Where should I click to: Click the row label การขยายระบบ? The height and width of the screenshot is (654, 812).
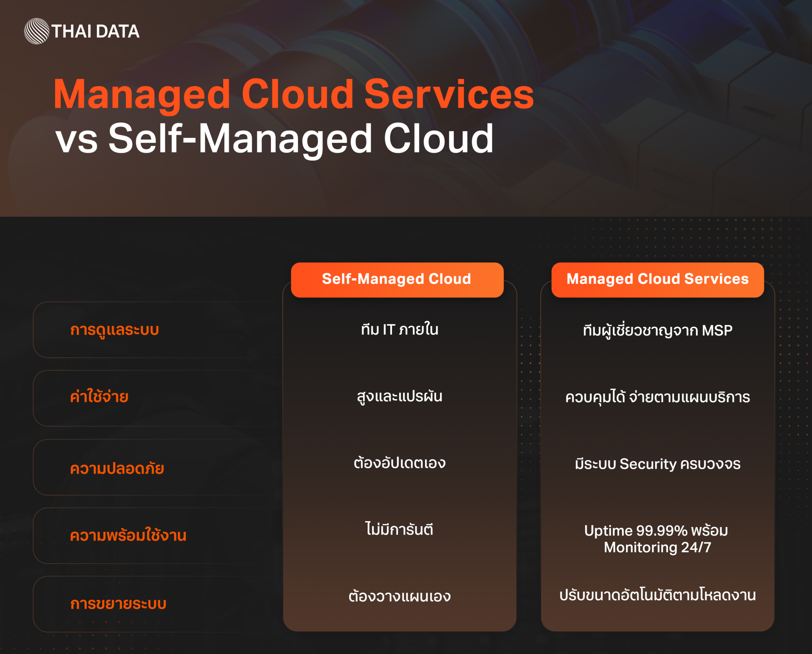(x=118, y=604)
